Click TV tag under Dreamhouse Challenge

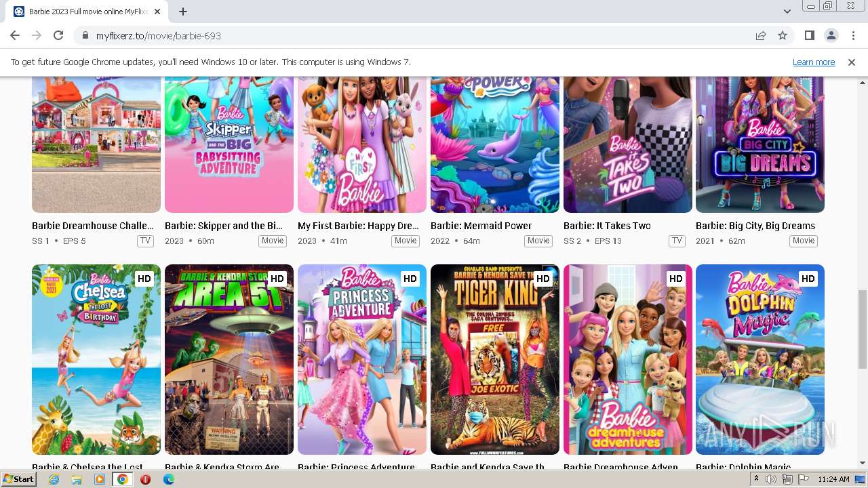[145, 241]
